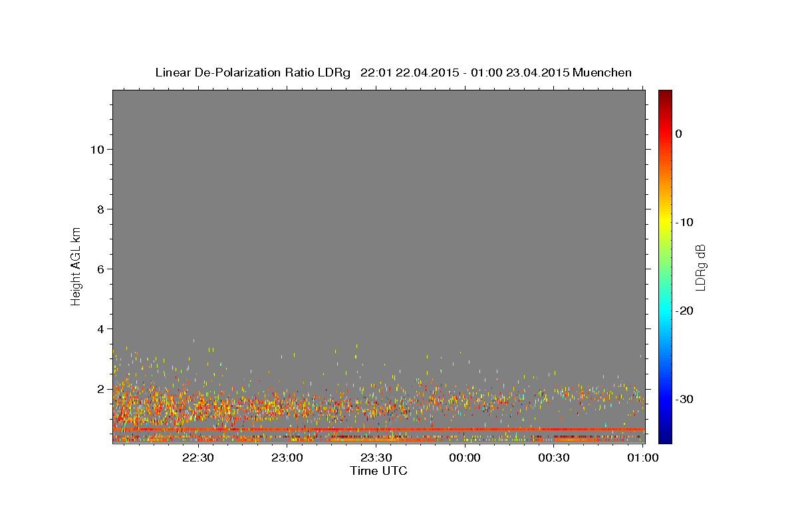Screen dimensions: 798x532
Task: Click the dark blue bottom of the colorbar
Action: click(x=665, y=438)
